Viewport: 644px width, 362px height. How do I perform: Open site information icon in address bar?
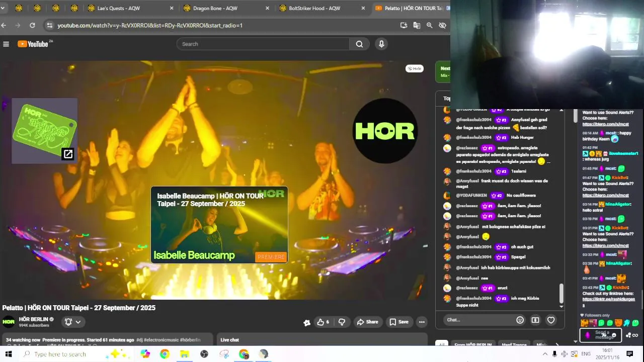pyautogui.click(x=49, y=25)
